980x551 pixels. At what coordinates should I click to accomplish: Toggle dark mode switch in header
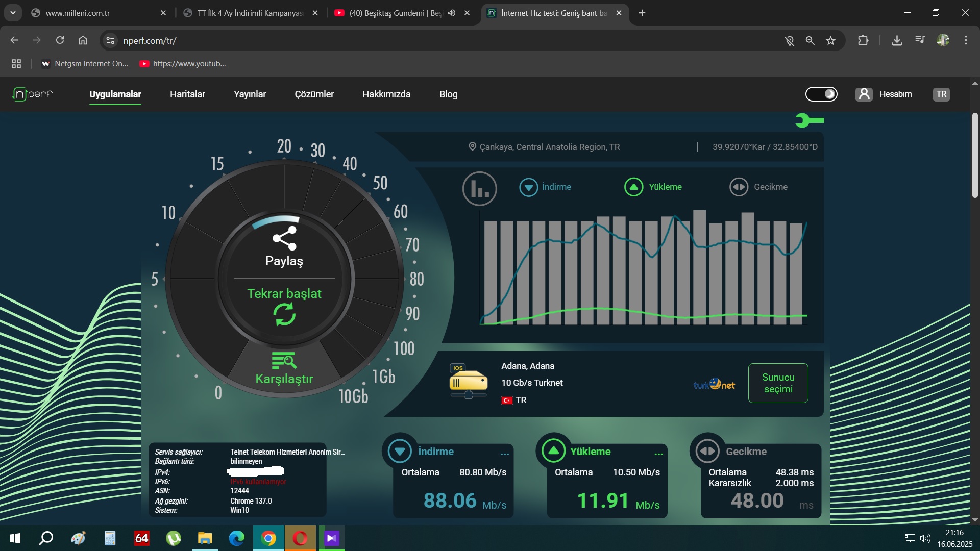[x=821, y=94]
